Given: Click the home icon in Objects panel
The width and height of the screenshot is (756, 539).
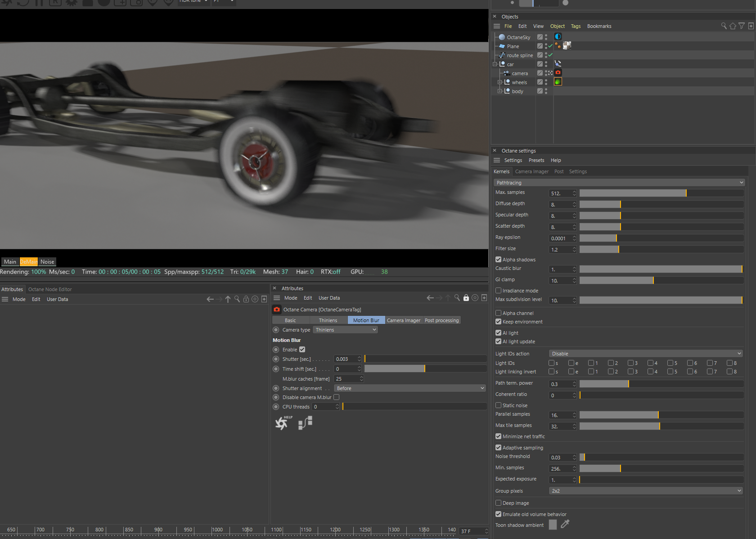Looking at the screenshot, I should click(733, 26).
